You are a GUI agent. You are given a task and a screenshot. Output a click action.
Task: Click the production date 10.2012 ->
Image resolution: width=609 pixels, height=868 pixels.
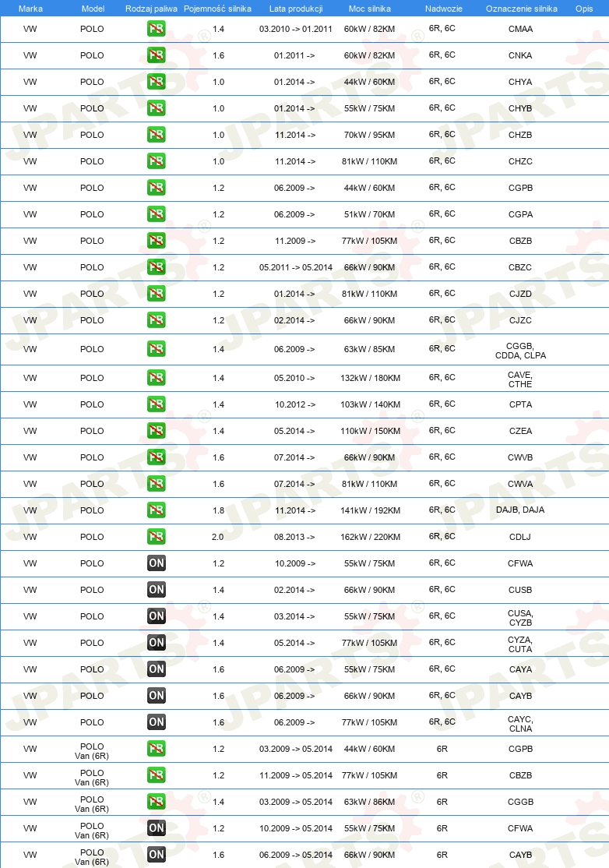pyautogui.click(x=295, y=404)
